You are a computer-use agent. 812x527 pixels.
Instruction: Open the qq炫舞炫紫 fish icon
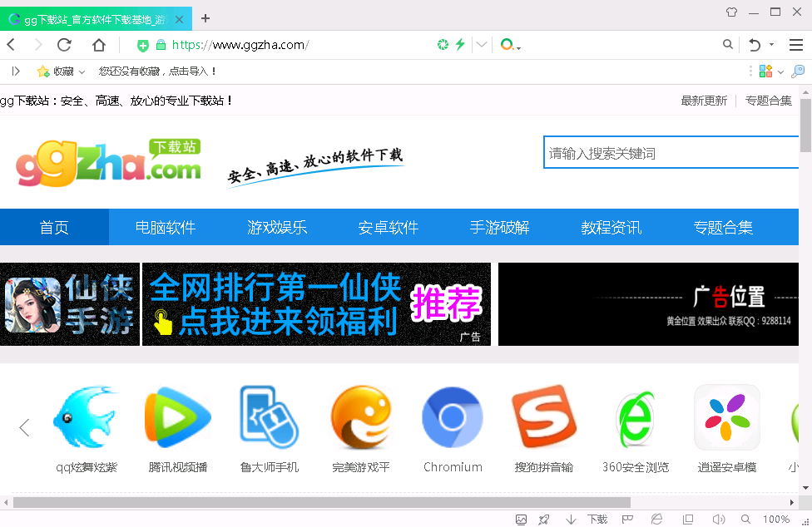pyautogui.click(x=87, y=416)
